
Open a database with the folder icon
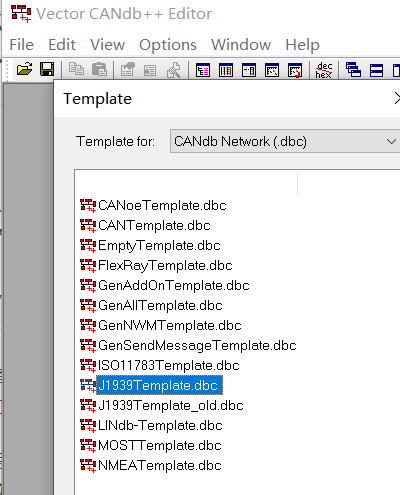(x=25, y=70)
